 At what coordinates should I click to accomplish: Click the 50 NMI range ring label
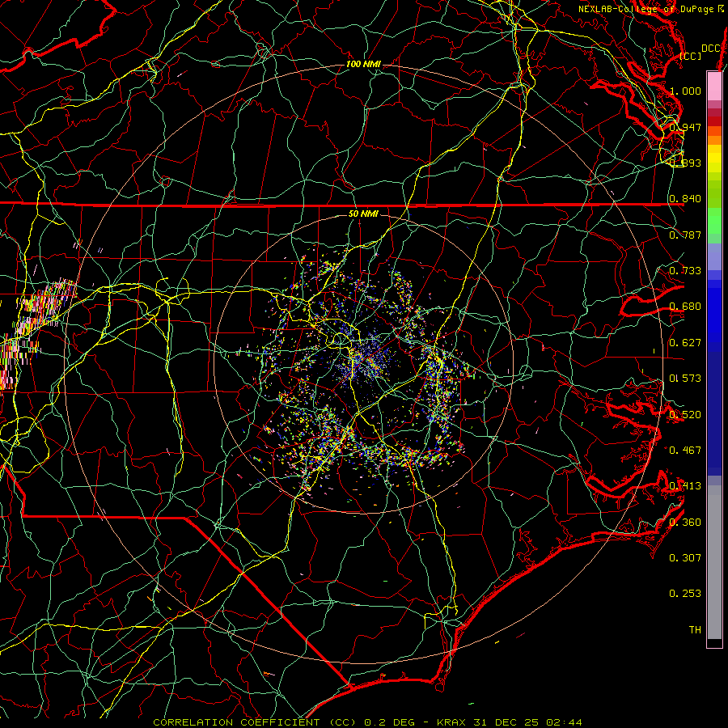[363, 214]
